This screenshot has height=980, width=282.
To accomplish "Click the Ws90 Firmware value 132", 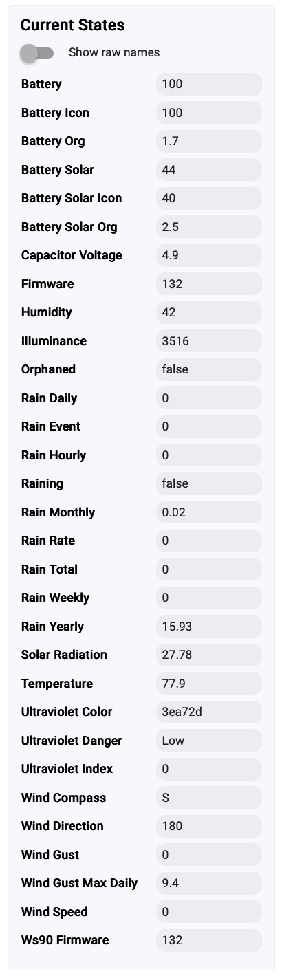I will tap(209, 940).
